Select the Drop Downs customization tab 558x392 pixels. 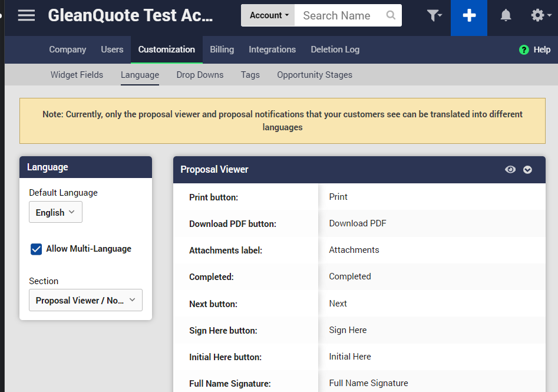click(200, 75)
